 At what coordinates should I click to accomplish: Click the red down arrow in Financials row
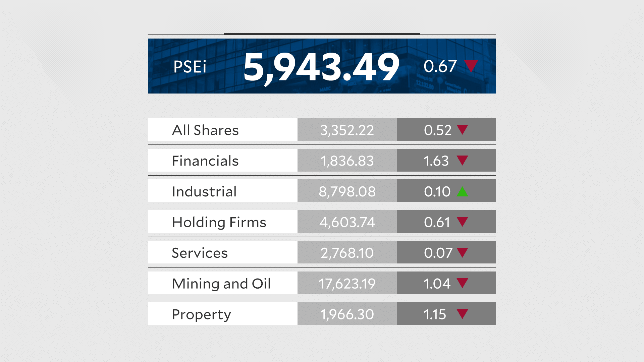462,160
